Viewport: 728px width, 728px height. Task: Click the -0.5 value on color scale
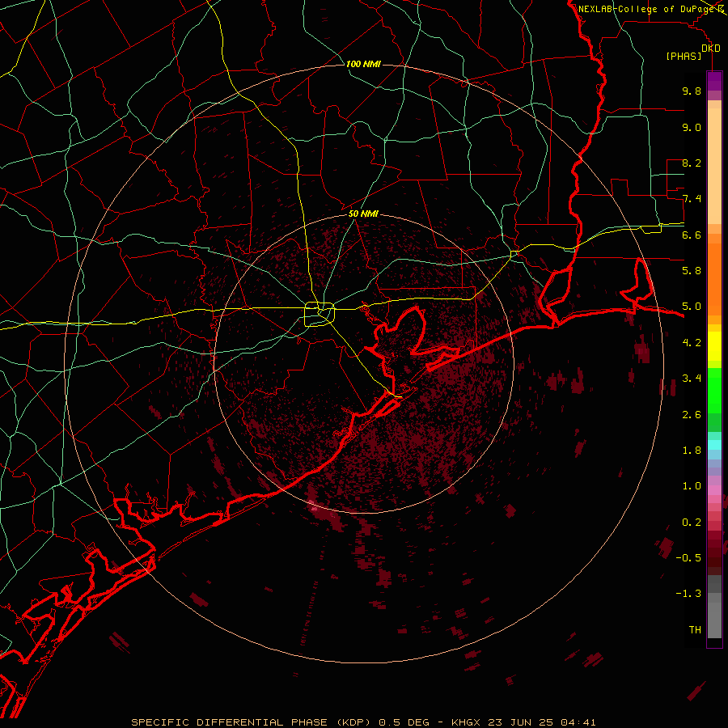(688, 558)
